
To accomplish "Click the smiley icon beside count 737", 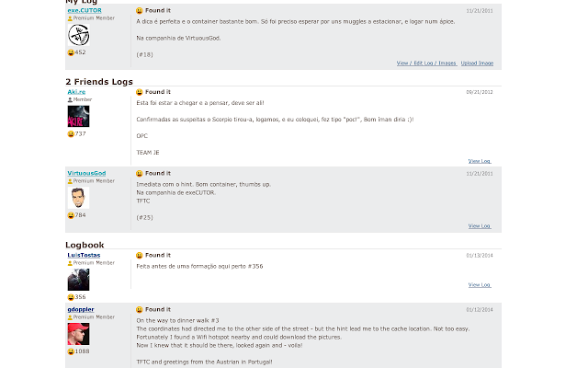I will point(71,133).
